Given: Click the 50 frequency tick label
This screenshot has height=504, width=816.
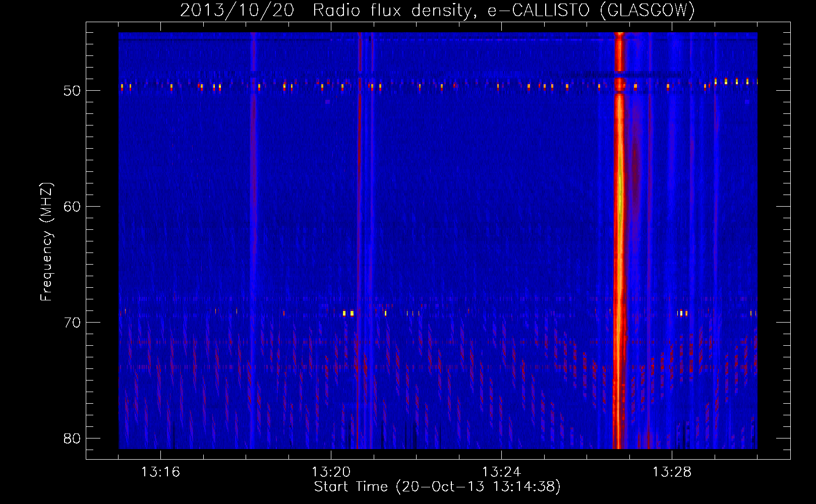Looking at the screenshot, I should click(x=73, y=91).
